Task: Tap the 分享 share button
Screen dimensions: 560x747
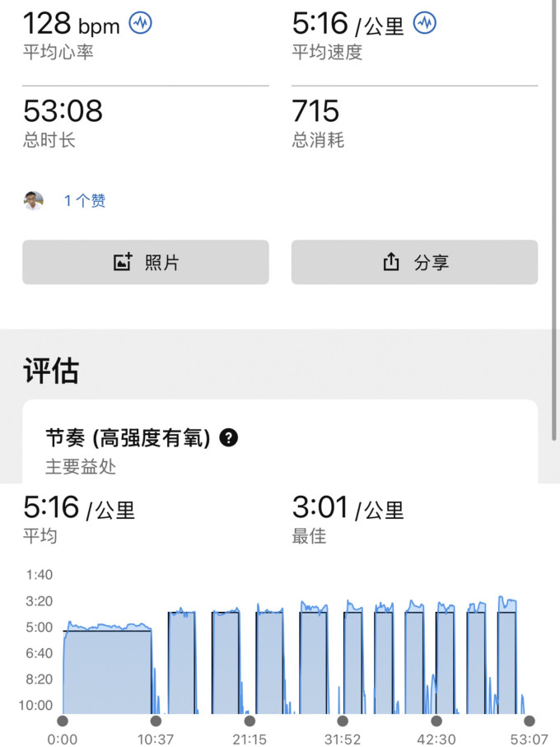Action: [415, 262]
